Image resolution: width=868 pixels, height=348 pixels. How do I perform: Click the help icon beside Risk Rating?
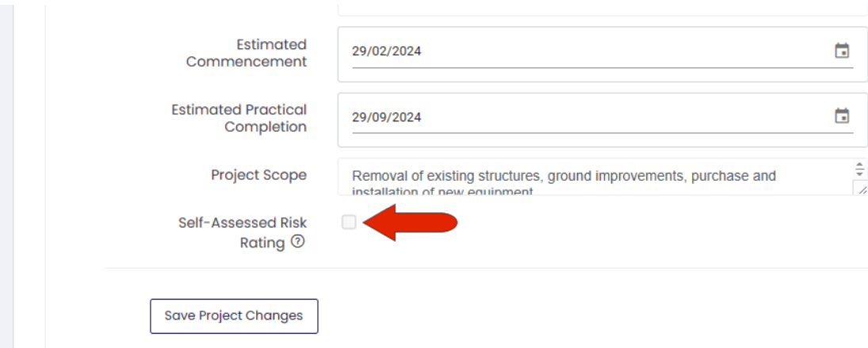298,241
